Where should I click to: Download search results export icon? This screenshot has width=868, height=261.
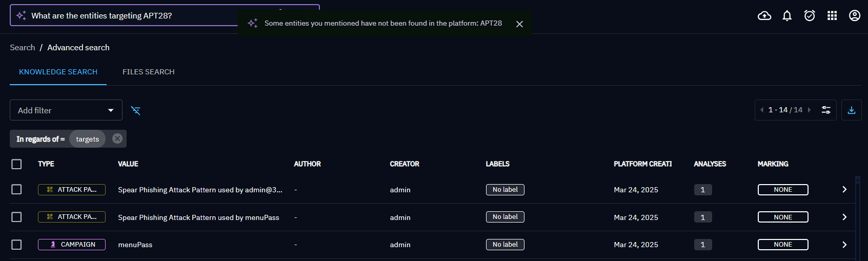pos(852,110)
